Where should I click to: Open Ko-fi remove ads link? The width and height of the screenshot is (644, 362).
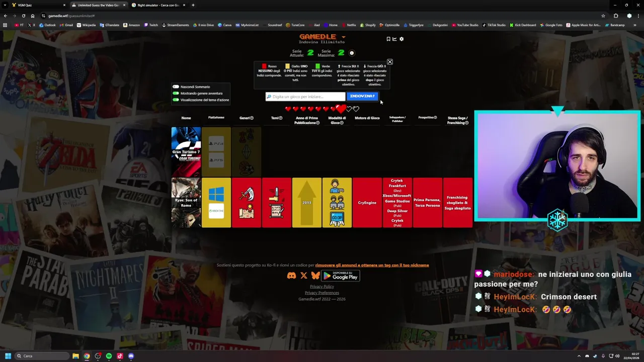[372, 265]
